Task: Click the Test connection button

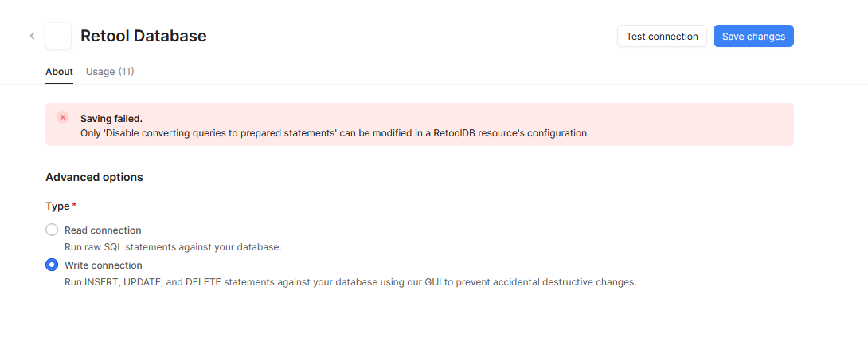Action: point(662,36)
